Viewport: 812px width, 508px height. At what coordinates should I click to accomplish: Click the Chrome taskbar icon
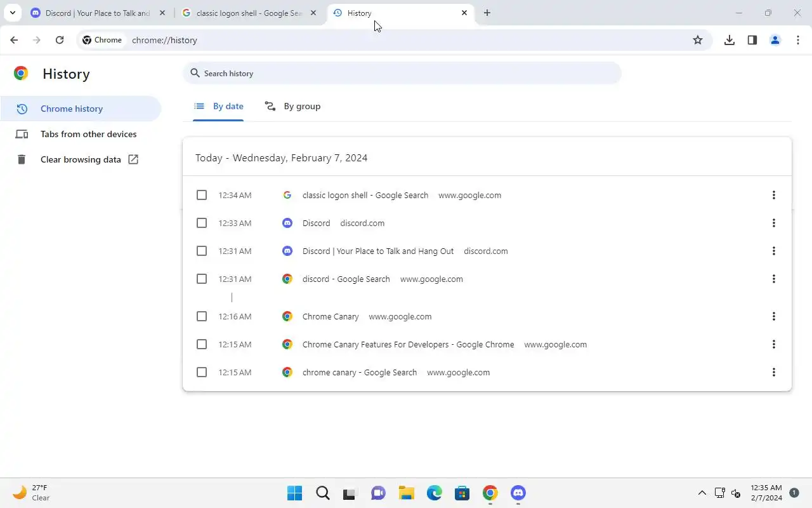tap(490, 493)
